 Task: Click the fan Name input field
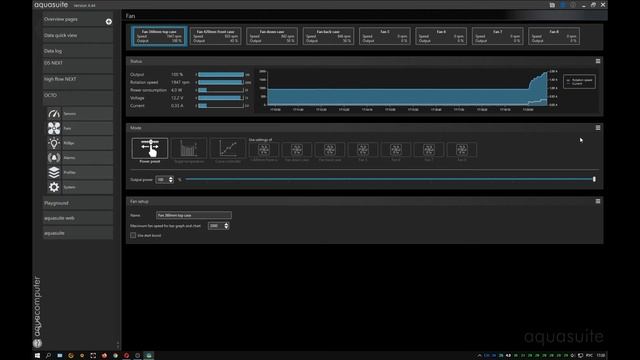[x=193, y=215]
